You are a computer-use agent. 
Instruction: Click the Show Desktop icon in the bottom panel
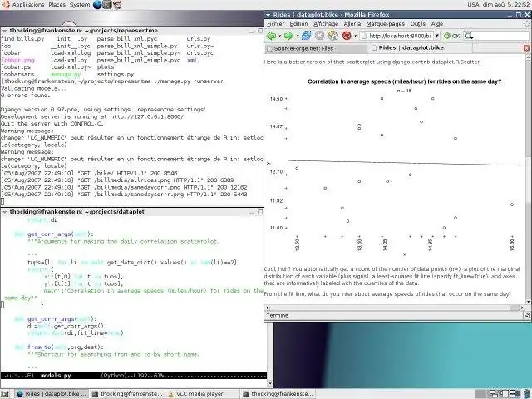coord(5,394)
